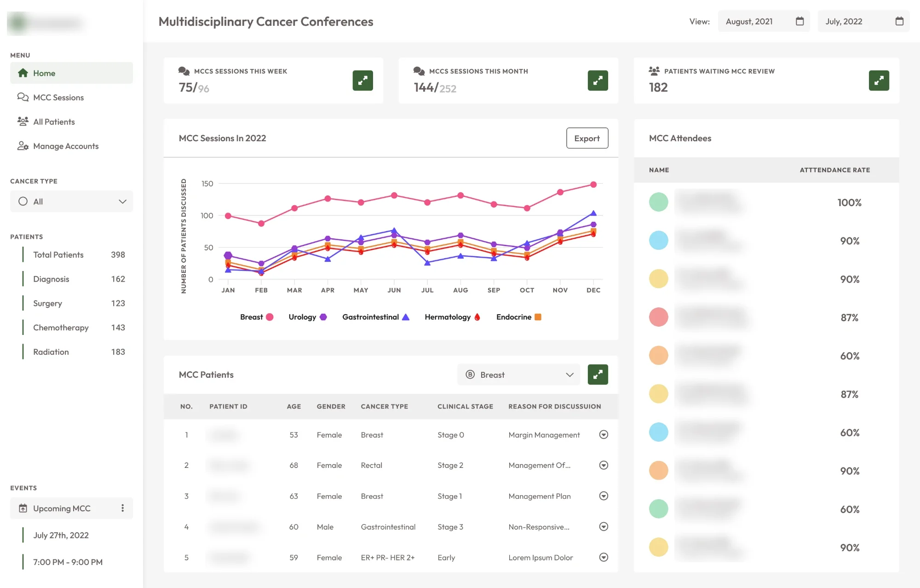Toggle Breast series in chart legend
This screenshot has height=588, width=920.
(257, 317)
